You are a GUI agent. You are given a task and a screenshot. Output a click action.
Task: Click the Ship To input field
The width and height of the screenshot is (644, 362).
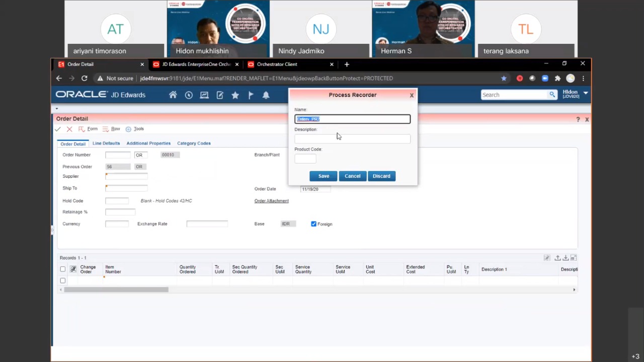click(126, 188)
